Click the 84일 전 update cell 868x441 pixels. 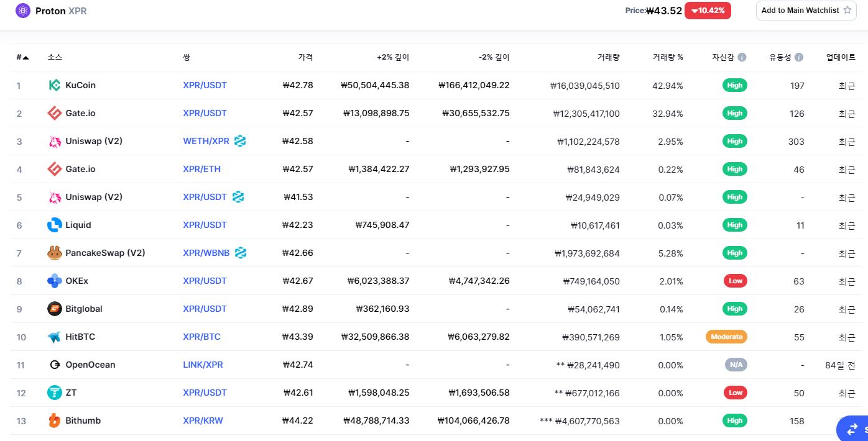point(840,365)
